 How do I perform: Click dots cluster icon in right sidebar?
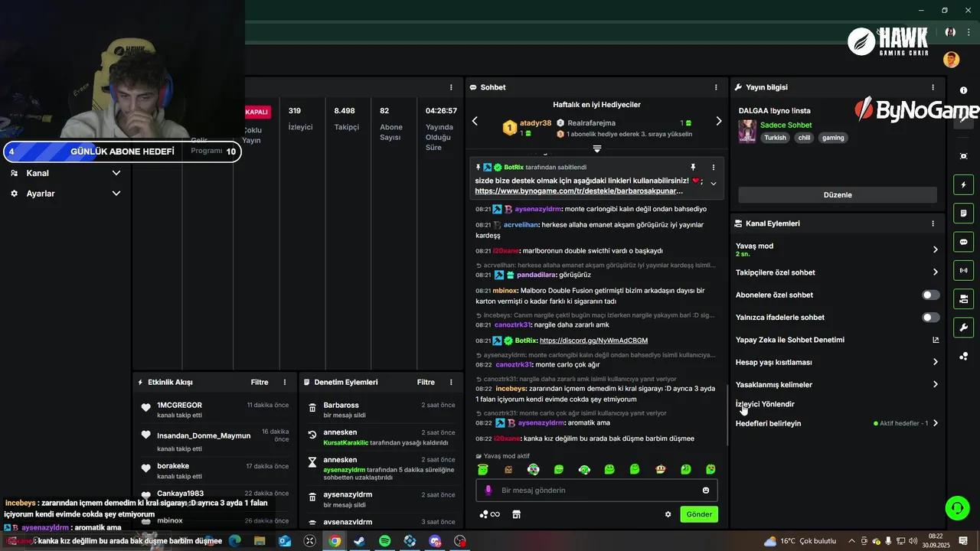pos(963,356)
